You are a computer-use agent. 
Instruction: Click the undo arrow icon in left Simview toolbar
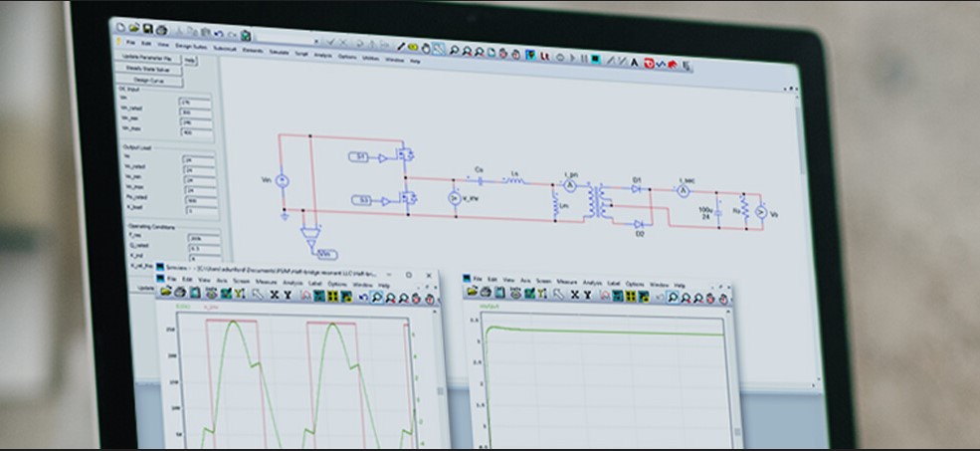363,297
